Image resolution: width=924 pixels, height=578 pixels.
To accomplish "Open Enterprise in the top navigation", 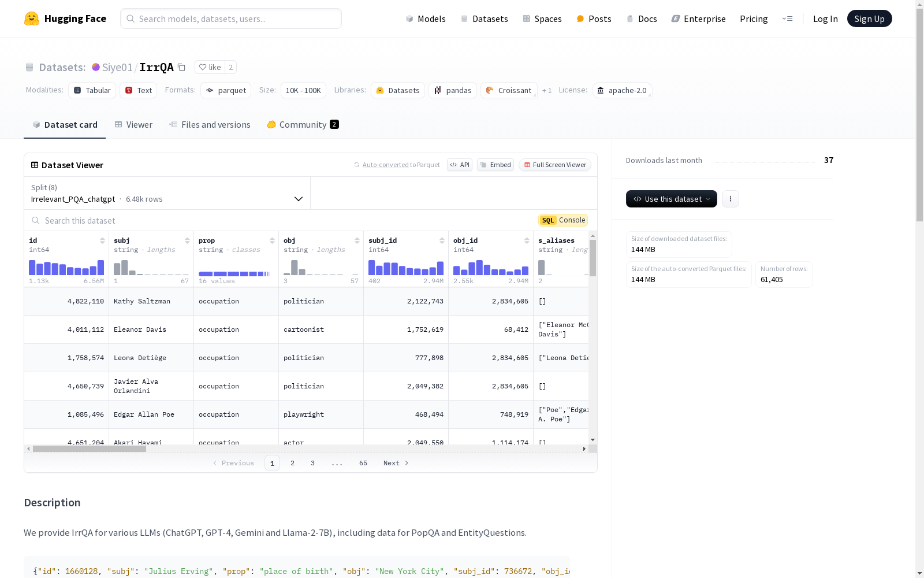I will click(698, 18).
